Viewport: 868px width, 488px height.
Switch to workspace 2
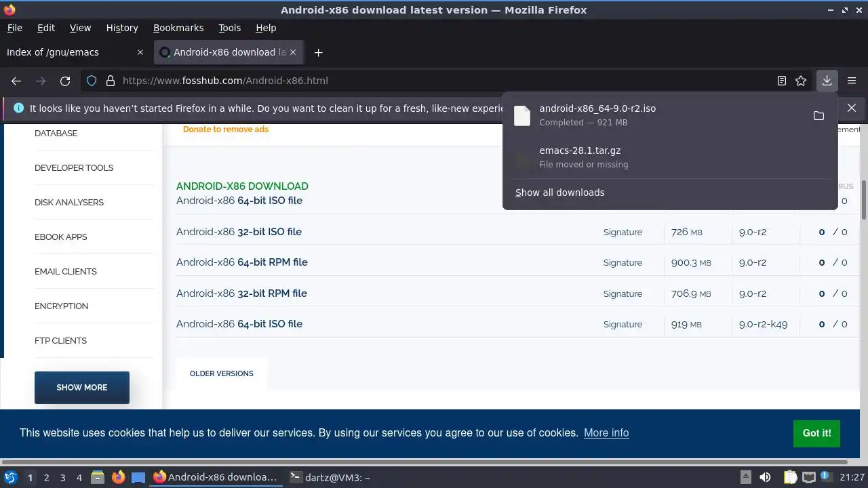point(46,478)
